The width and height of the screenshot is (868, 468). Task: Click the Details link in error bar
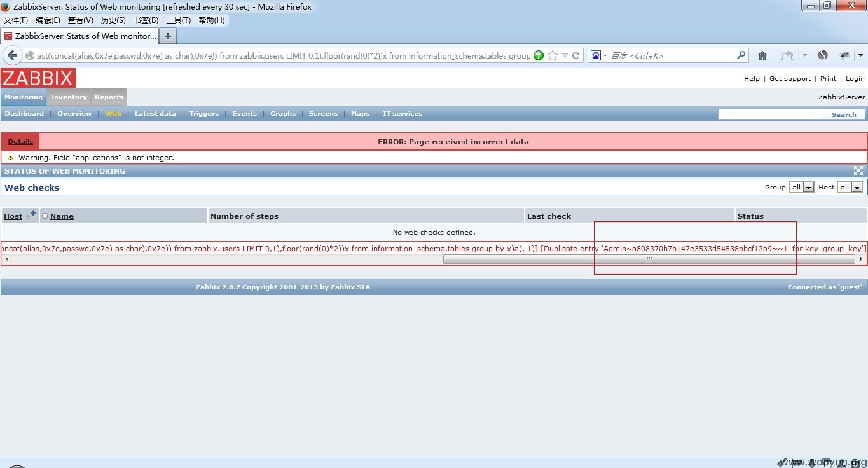click(x=20, y=142)
